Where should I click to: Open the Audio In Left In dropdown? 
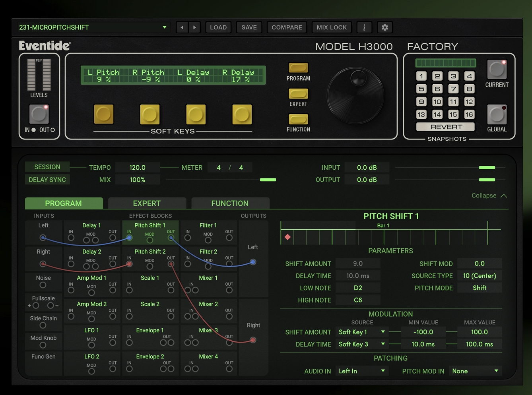(x=361, y=371)
